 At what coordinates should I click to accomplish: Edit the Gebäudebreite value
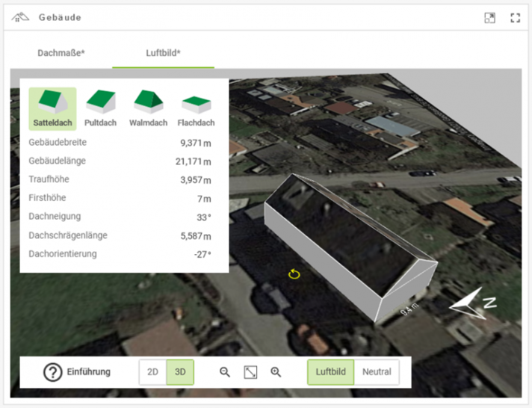click(x=194, y=142)
